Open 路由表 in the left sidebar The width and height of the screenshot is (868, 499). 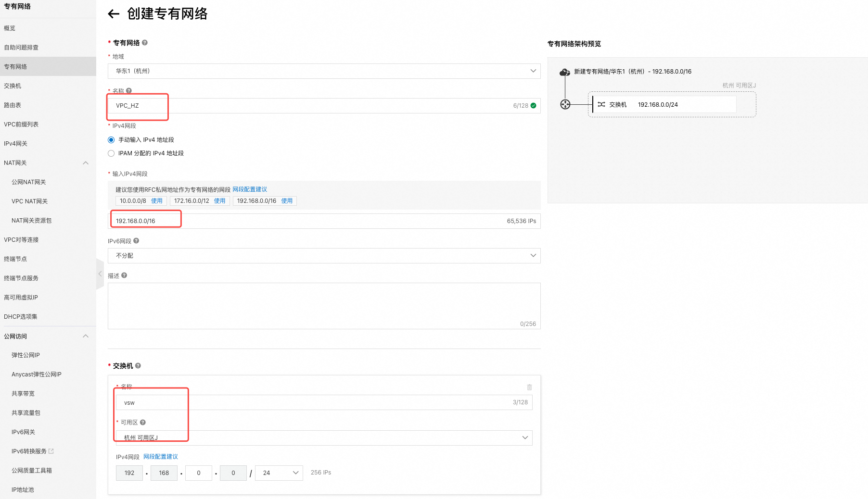coord(13,105)
